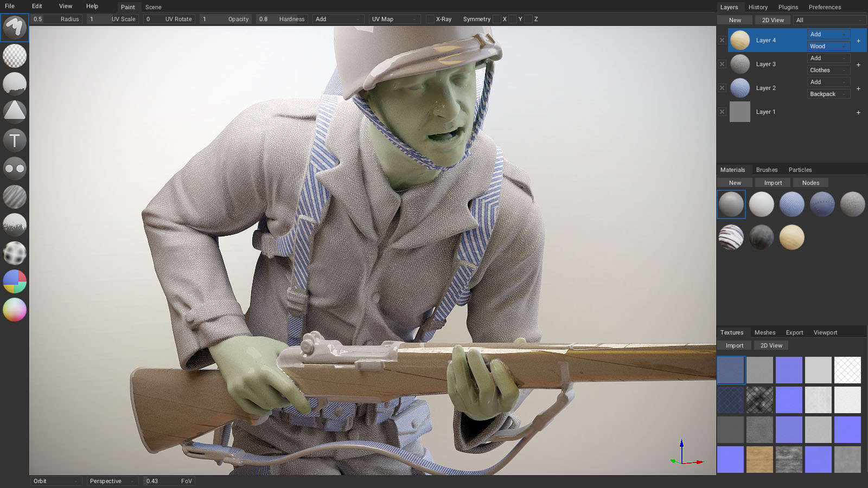
Task: Pick the Clone tool with two dots
Action: [x=15, y=169]
